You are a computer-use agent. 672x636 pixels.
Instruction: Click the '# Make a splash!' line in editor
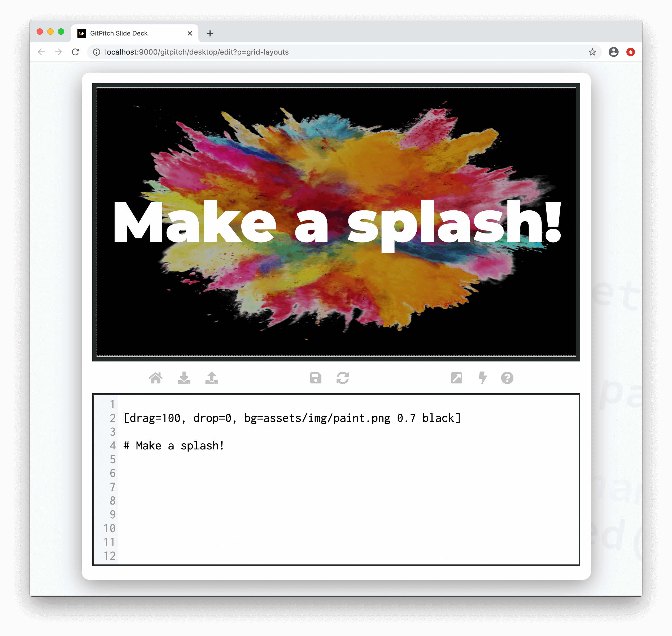click(174, 445)
